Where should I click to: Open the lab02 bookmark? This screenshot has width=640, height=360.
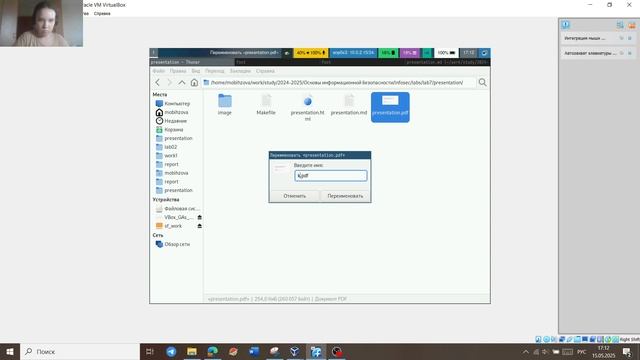[x=167, y=147]
